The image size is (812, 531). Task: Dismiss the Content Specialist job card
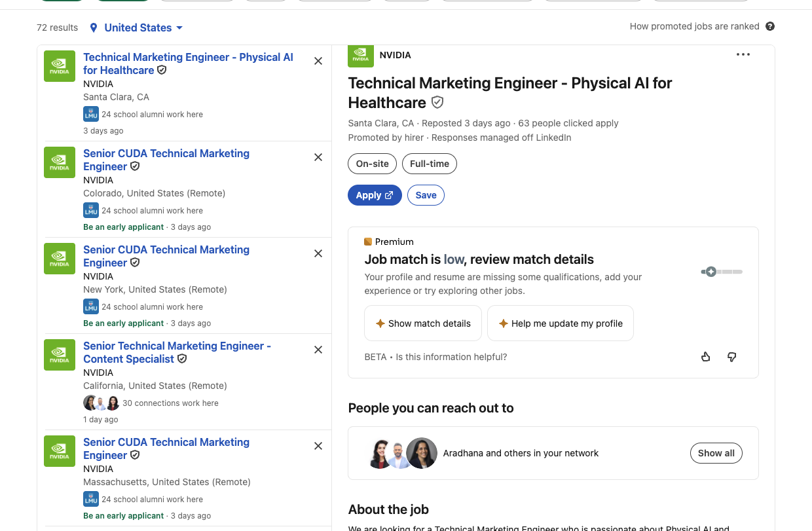point(318,350)
